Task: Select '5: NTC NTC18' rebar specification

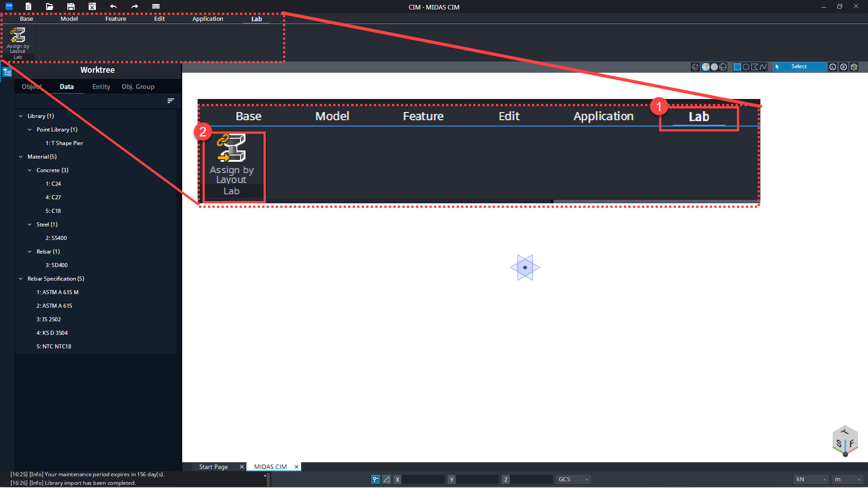Action: (x=54, y=347)
